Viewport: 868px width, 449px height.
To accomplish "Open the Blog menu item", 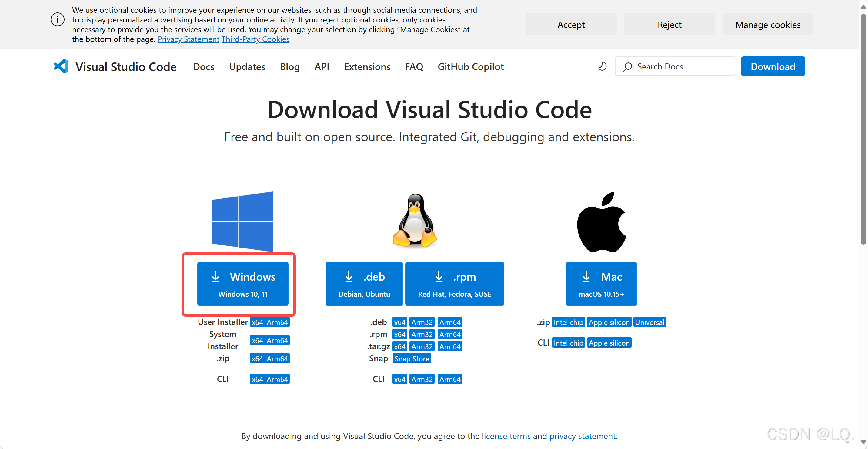I will click(x=290, y=66).
